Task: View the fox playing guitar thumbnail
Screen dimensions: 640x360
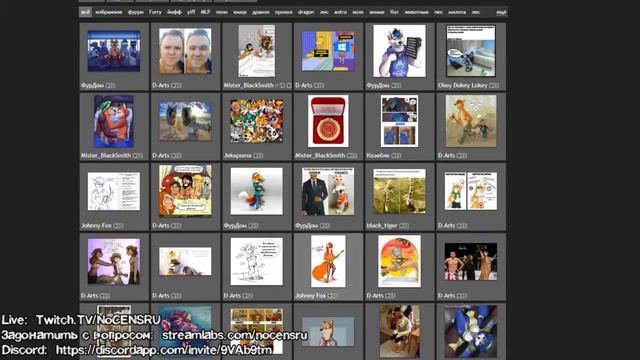Action: 328,262
